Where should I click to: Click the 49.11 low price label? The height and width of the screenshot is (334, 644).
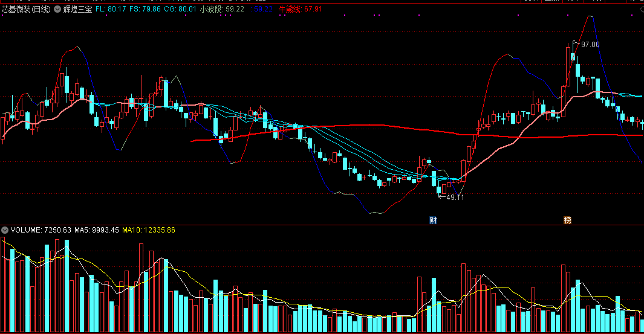(455, 198)
